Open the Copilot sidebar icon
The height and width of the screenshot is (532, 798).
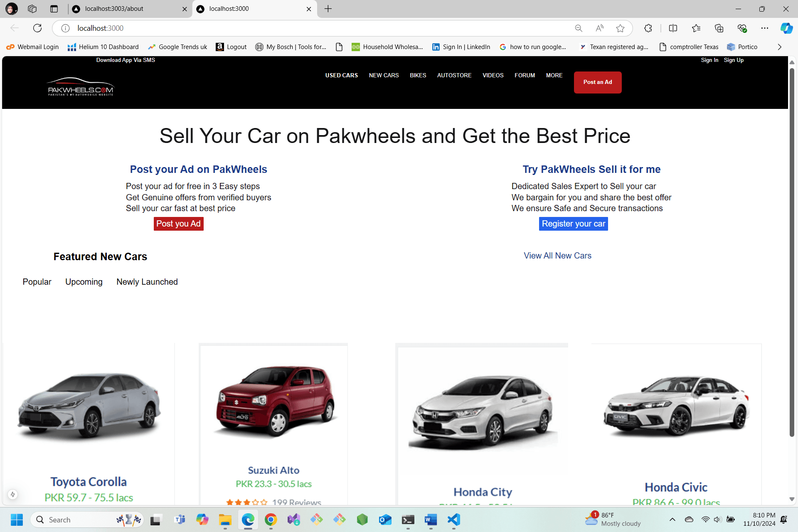[x=786, y=28]
